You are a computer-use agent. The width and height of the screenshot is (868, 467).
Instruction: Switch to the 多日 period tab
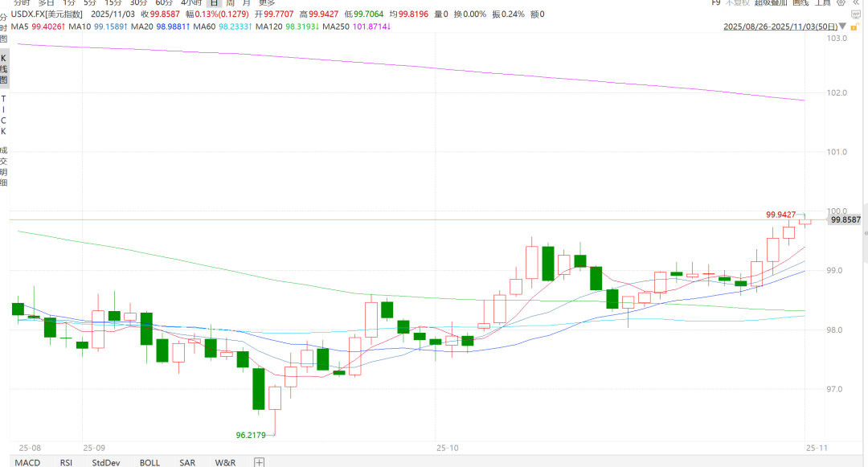46,2
